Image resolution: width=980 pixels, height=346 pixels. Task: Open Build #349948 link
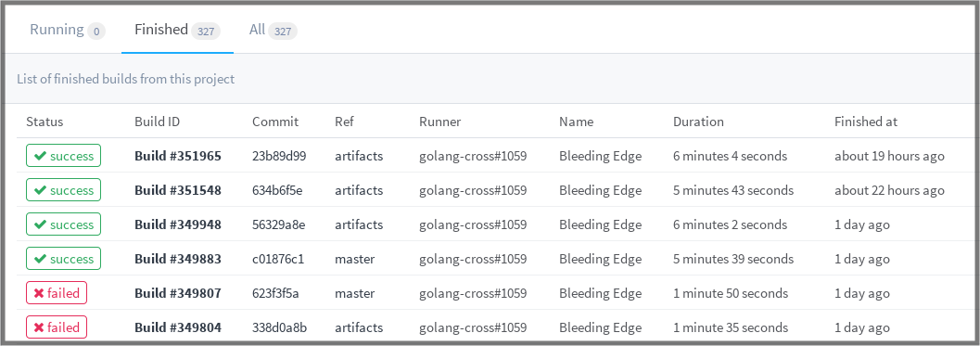(x=177, y=224)
